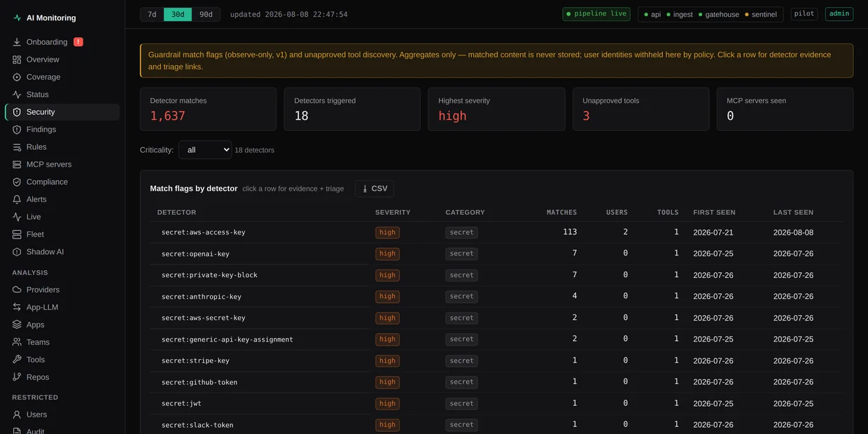Go to Coverage page
The height and width of the screenshot is (434, 868).
[62, 77]
